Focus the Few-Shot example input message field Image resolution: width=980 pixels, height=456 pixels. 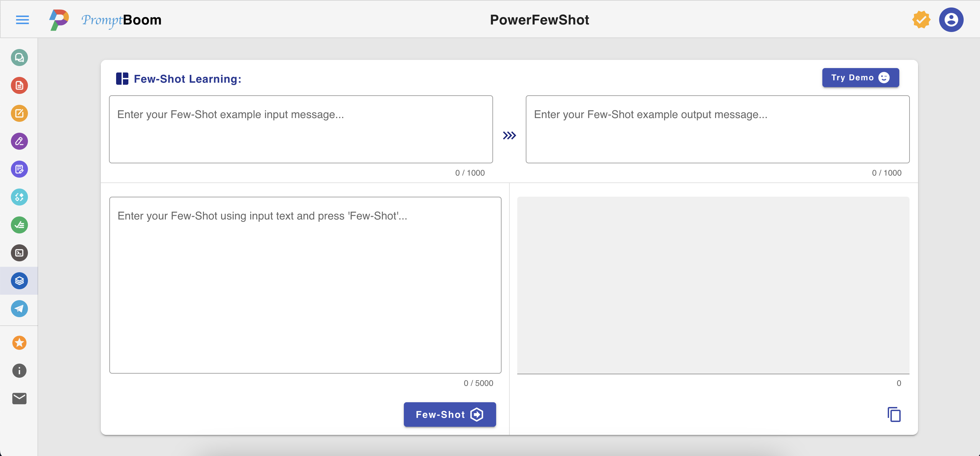pyautogui.click(x=301, y=129)
